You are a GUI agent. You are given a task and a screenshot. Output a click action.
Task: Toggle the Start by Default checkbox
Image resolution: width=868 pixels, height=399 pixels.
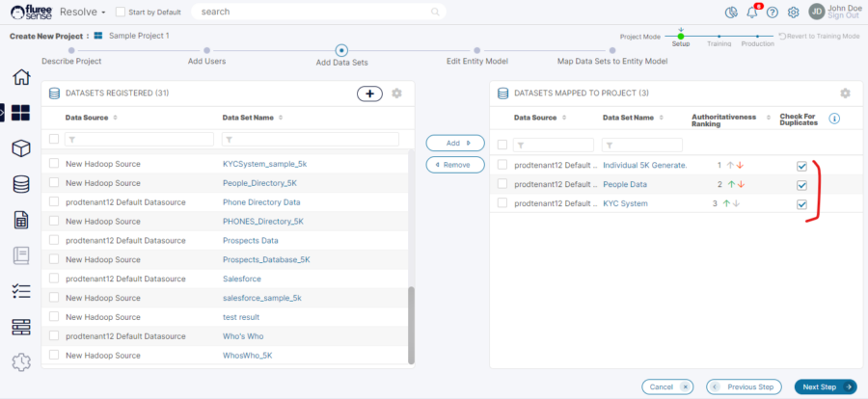tap(120, 13)
